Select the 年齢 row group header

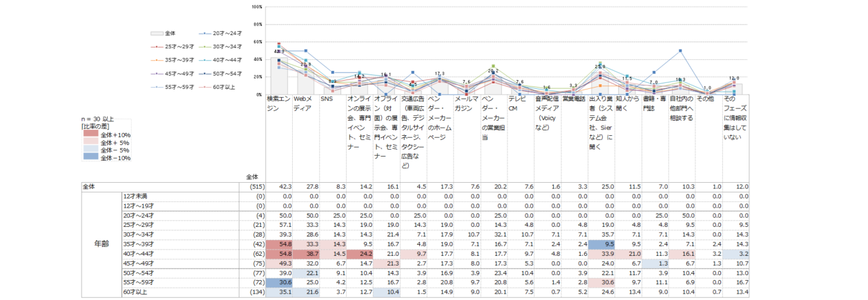click(101, 243)
